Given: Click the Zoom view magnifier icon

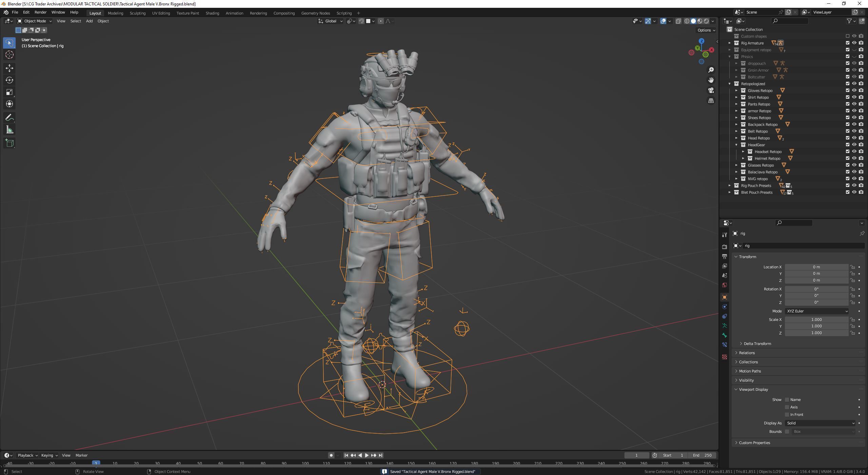Looking at the screenshot, I should tap(711, 70).
